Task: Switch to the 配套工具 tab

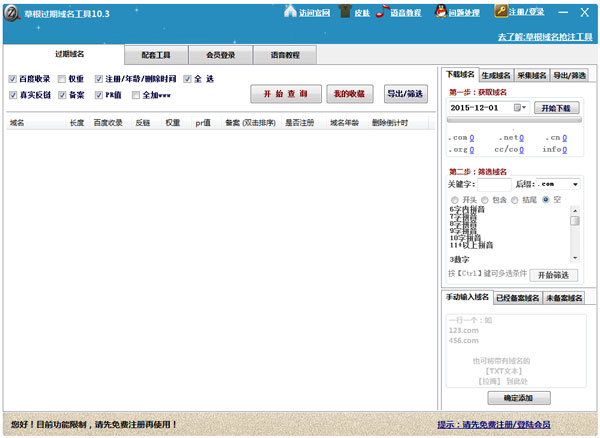Action: pyautogui.click(x=156, y=55)
